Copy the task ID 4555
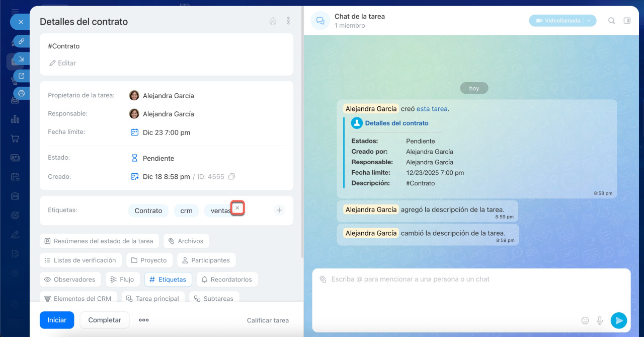Viewport: 644px width, 337px height. pos(231,177)
